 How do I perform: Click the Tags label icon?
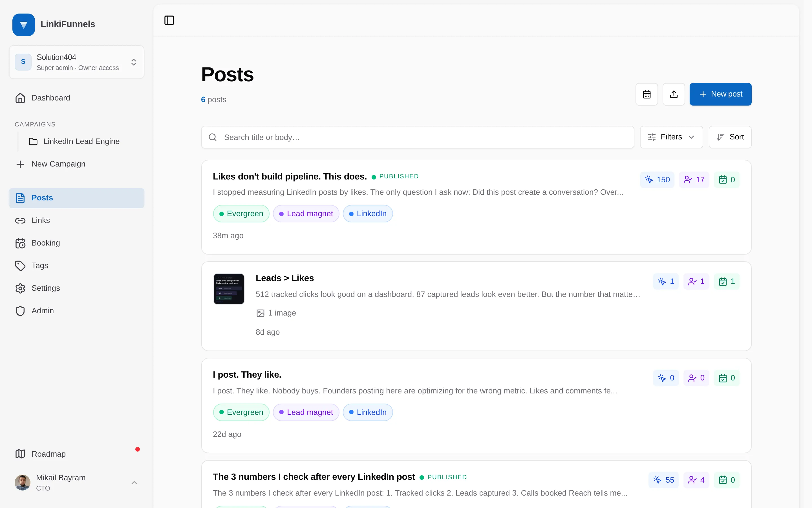coord(20,265)
